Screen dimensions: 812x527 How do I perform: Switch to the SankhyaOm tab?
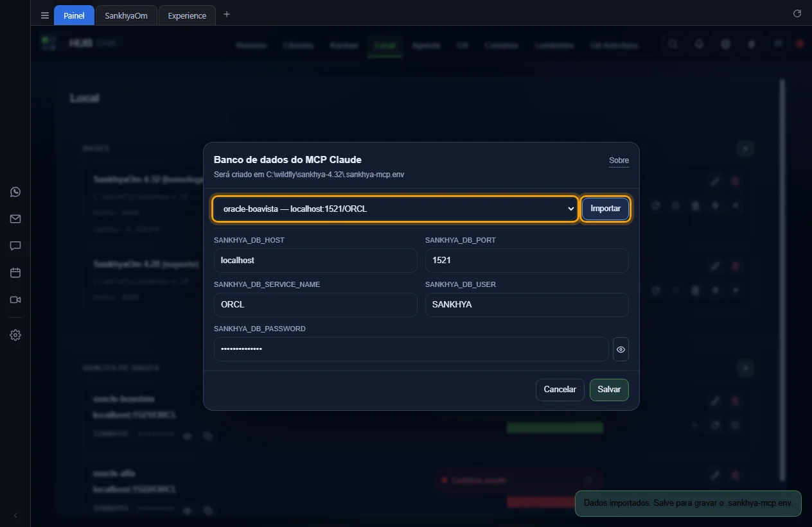click(126, 15)
